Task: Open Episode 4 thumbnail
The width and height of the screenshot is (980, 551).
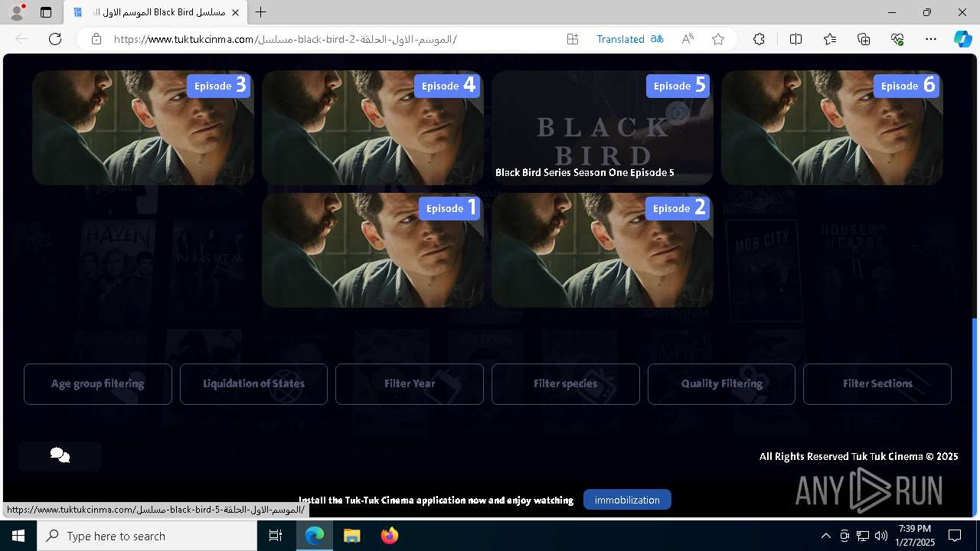Action: (x=373, y=128)
